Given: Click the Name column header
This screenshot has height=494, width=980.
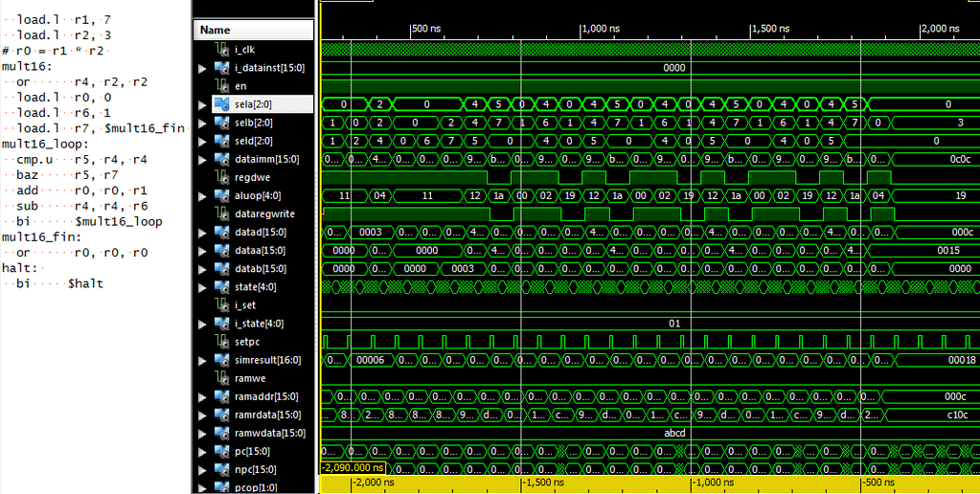Looking at the screenshot, I should click(254, 30).
